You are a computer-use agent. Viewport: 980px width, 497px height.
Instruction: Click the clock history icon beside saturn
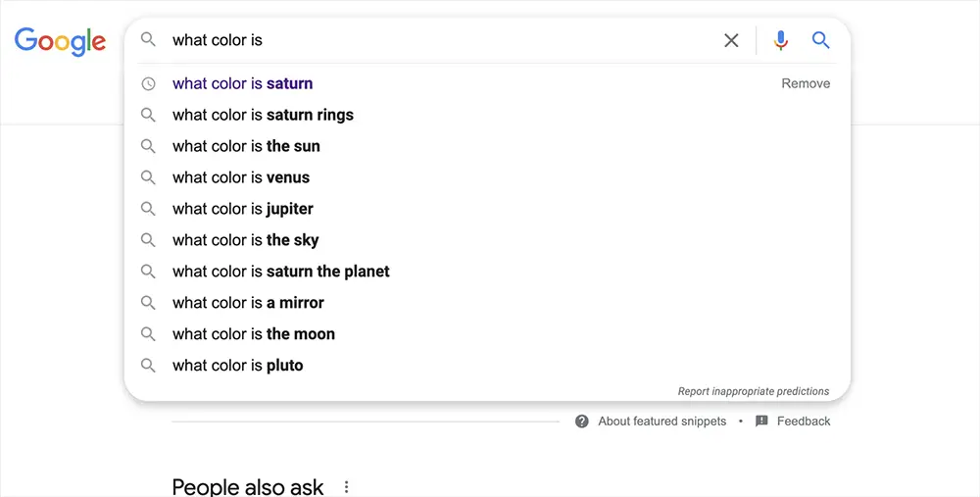click(x=148, y=84)
